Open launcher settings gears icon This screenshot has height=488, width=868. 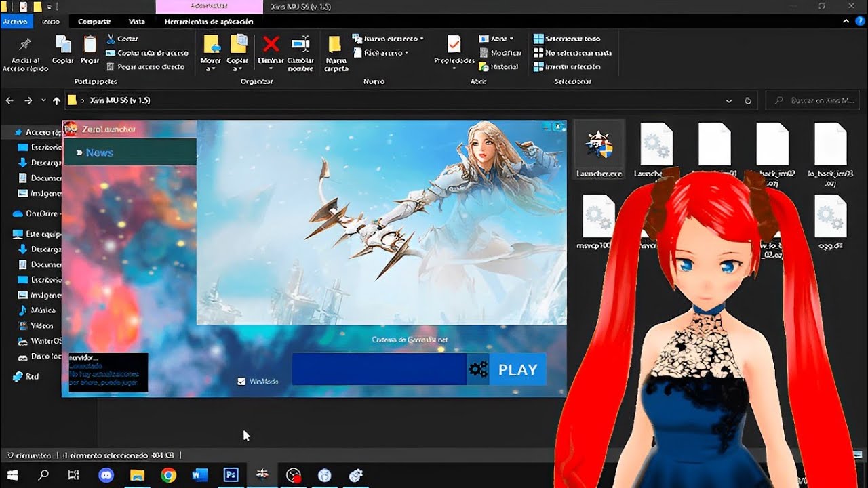[478, 369]
